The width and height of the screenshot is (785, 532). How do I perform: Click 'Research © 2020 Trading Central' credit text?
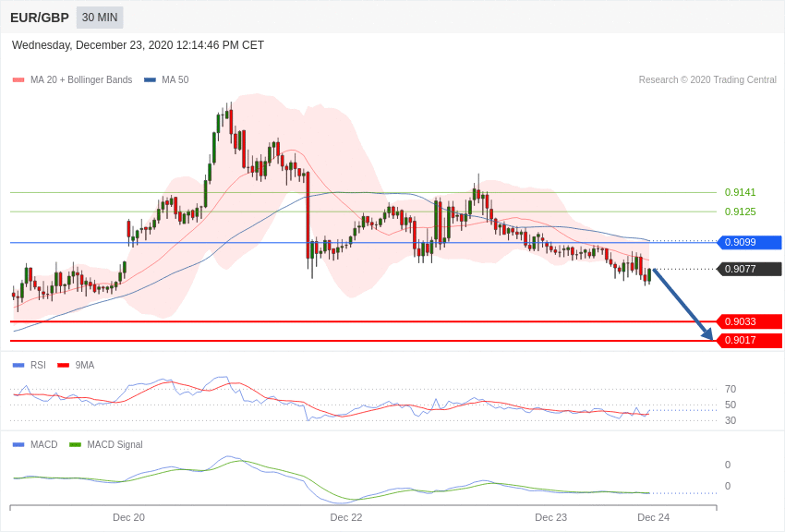[x=707, y=80]
